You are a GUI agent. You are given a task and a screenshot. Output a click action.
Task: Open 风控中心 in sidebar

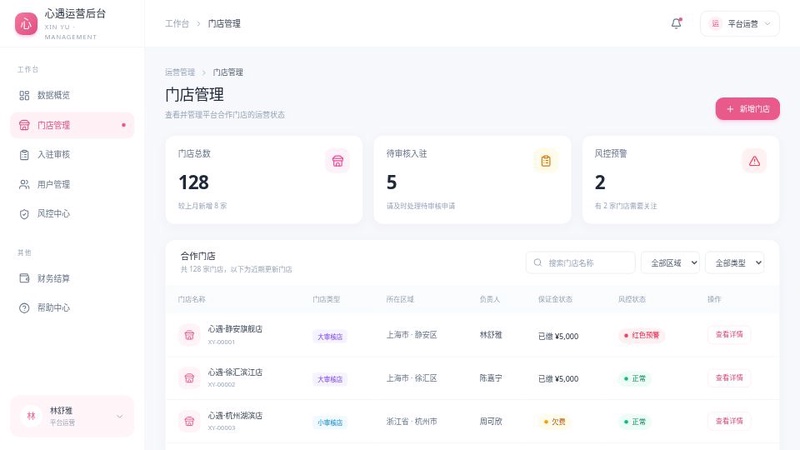[x=72, y=214]
